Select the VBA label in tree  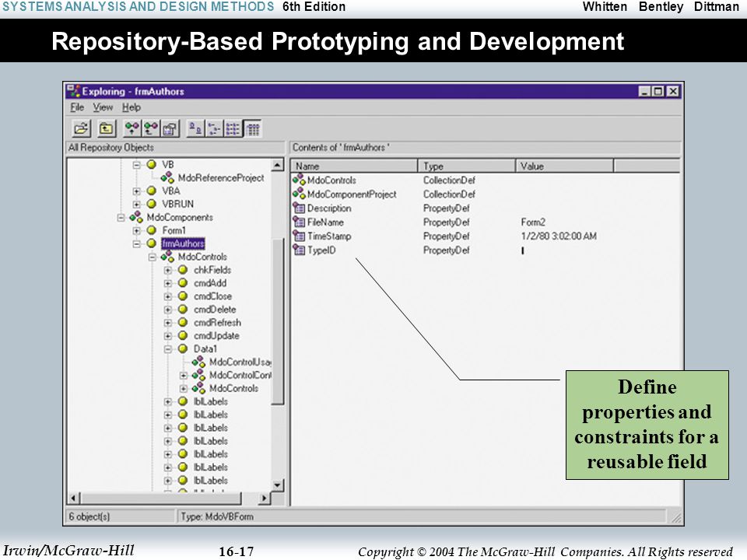171,191
